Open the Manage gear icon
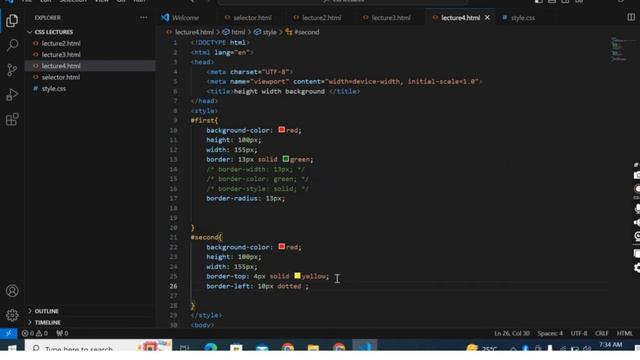 coord(12,315)
